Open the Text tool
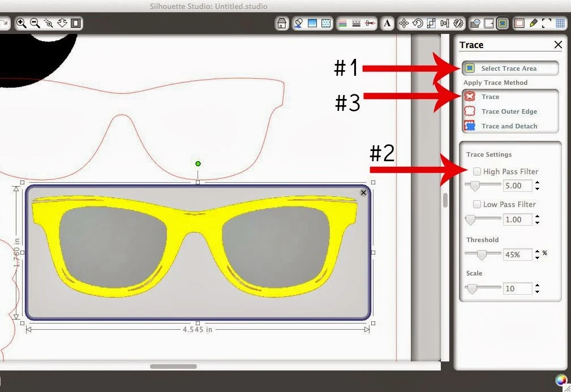 click(x=388, y=23)
